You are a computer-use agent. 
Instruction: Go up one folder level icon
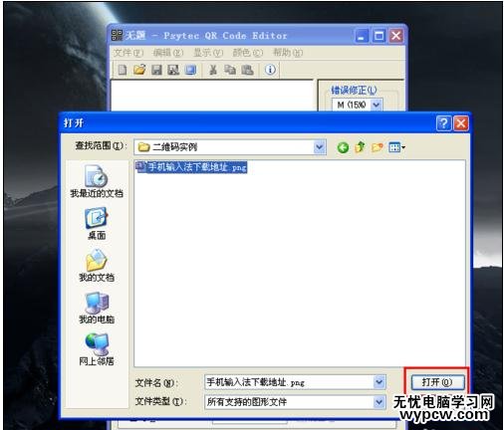click(x=360, y=147)
